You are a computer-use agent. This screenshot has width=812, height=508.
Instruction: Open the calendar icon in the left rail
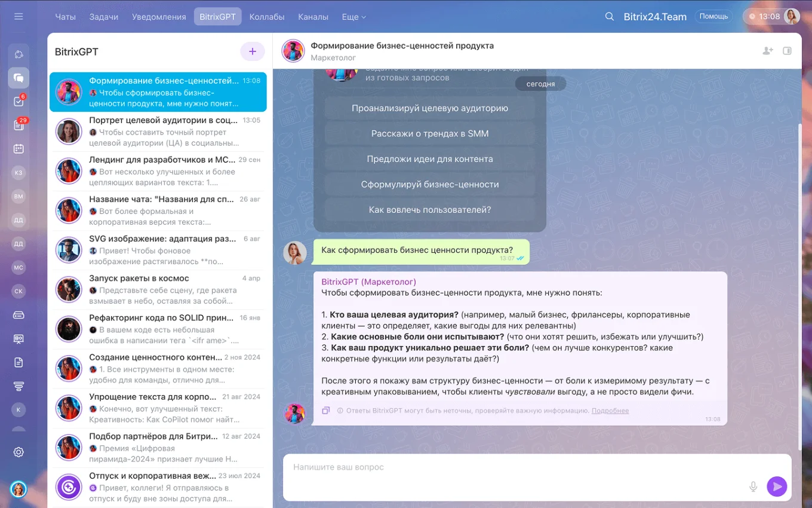pyautogui.click(x=19, y=149)
